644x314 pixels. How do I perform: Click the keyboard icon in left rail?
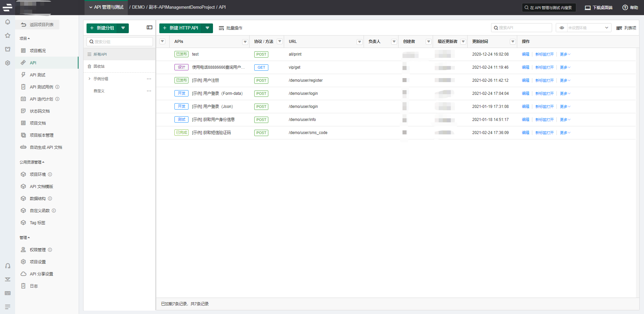tap(7, 293)
